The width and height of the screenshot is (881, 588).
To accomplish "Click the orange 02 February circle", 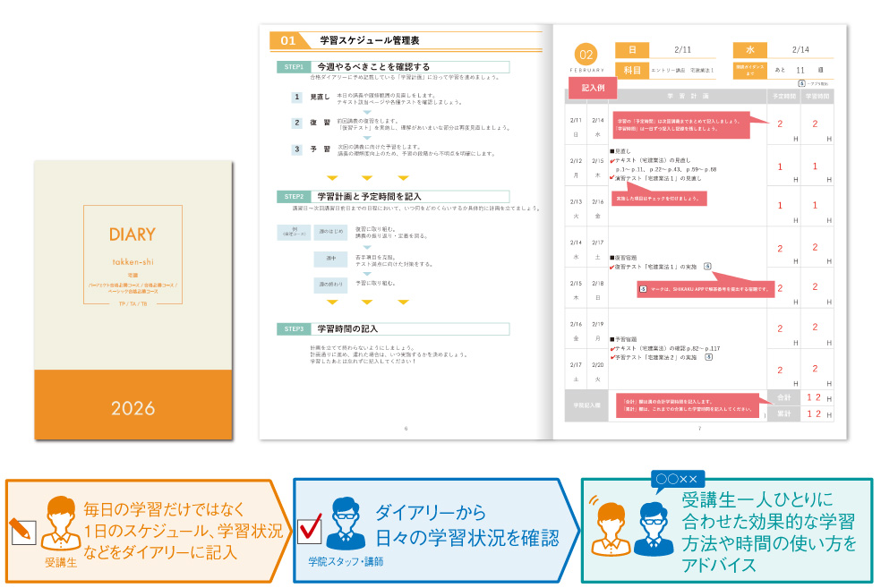I will tap(586, 55).
